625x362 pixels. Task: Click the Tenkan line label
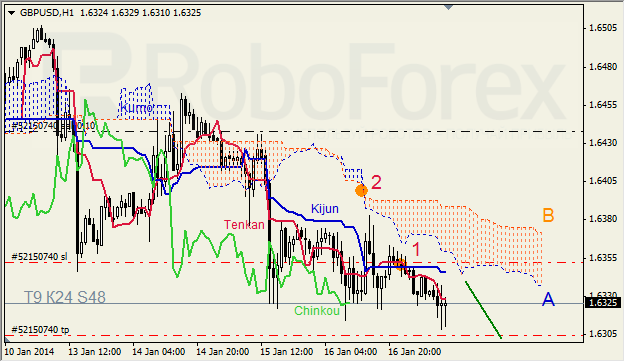coord(244,225)
